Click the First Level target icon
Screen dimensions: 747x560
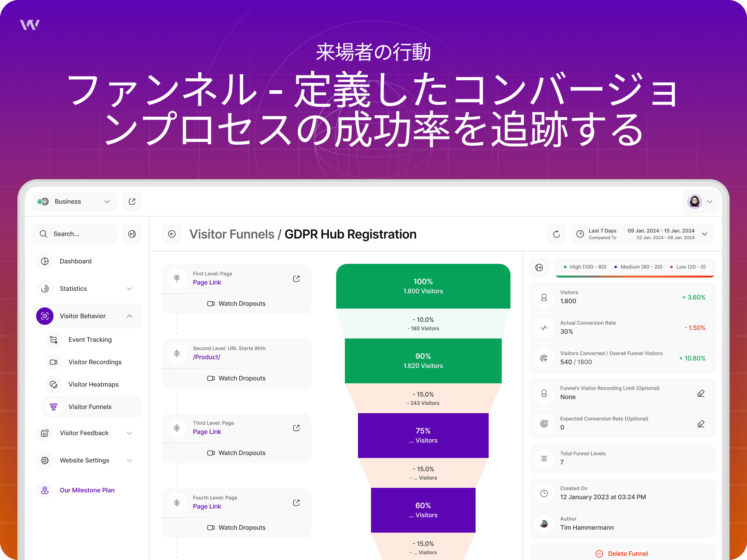177,279
